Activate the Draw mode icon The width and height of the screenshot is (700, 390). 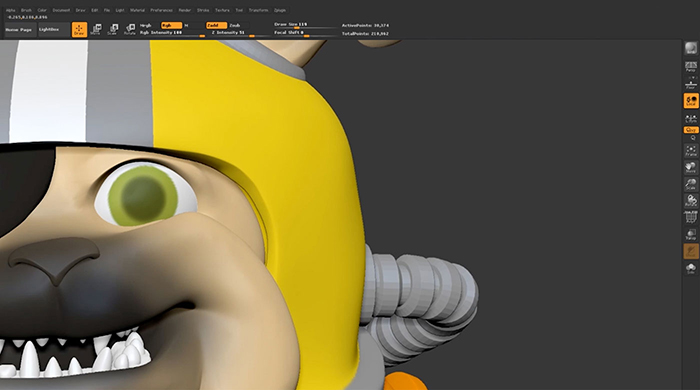pos(79,30)
